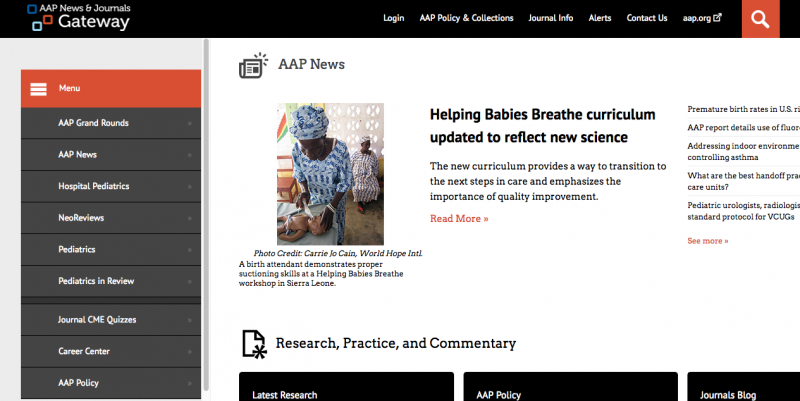The width and height of the screenshot is (800, 401).
Task: Open the Career Center sidebar item
Action: [84, 352]
